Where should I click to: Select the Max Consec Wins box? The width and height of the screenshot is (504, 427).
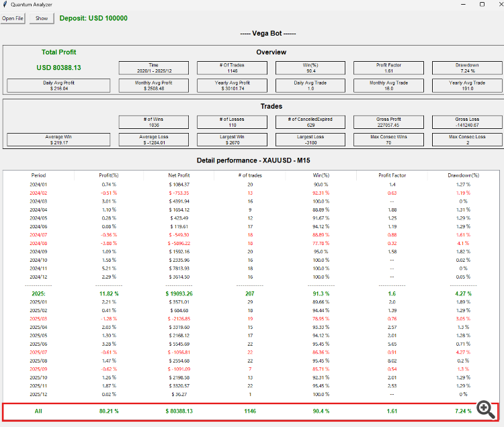(388, 140)
